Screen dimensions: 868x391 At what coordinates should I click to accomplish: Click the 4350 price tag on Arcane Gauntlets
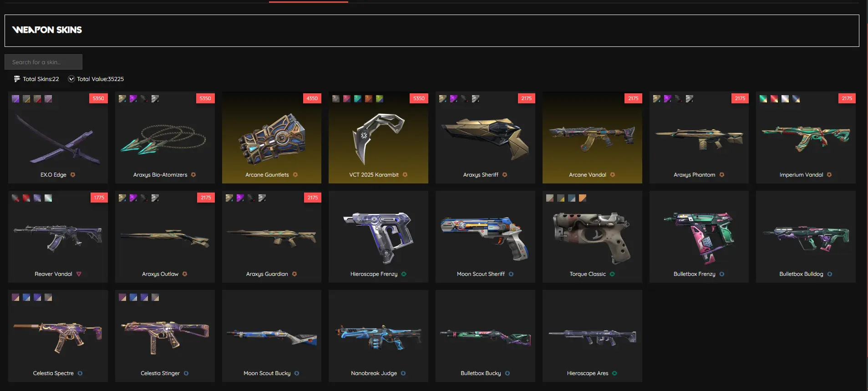tap(312, 98)
